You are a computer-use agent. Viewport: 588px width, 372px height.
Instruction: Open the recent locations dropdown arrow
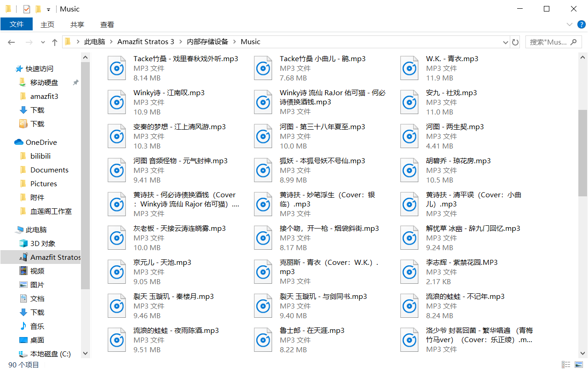pos(43,42)
